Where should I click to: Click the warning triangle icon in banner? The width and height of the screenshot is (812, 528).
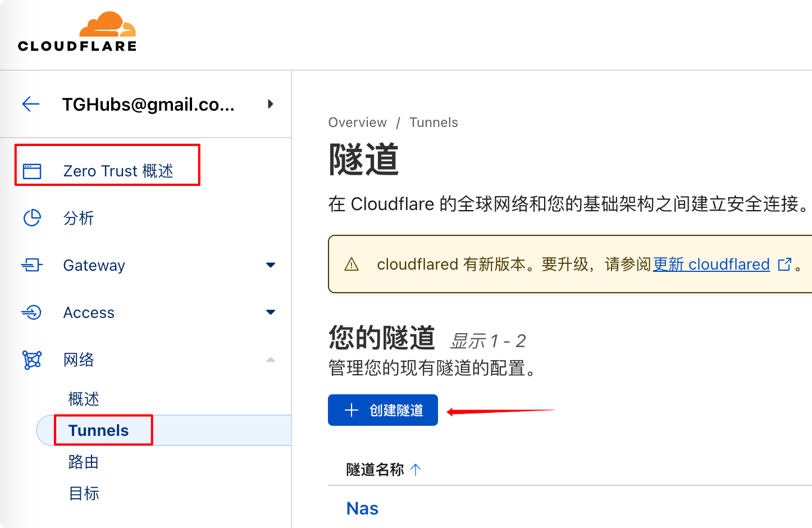352,264
